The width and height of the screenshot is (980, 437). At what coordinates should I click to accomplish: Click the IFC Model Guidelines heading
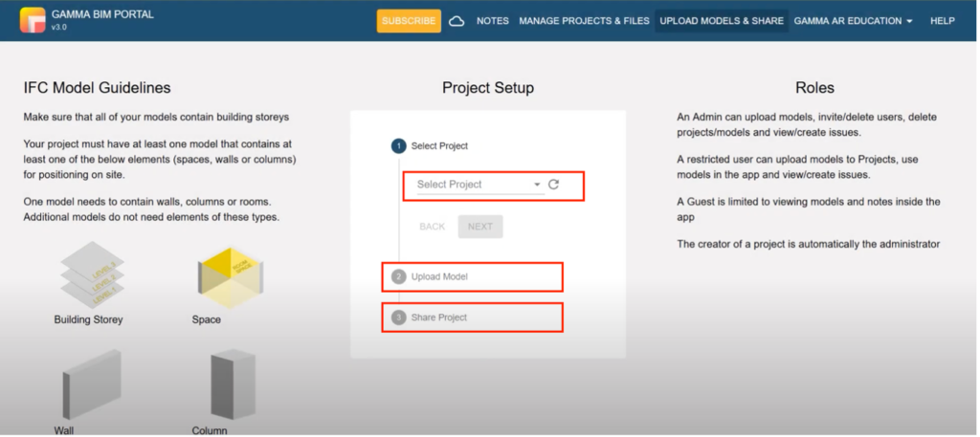point(97,88)
